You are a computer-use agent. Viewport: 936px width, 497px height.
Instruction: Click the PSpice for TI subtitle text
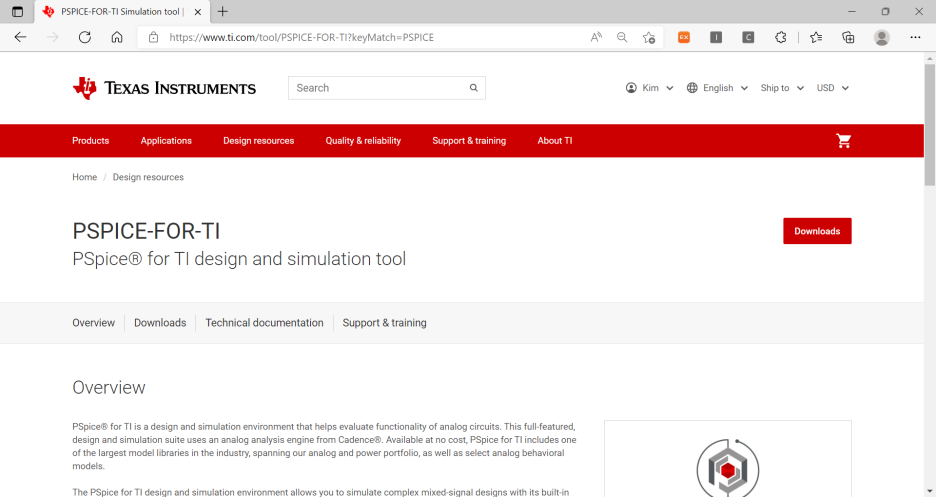(239, 259)
